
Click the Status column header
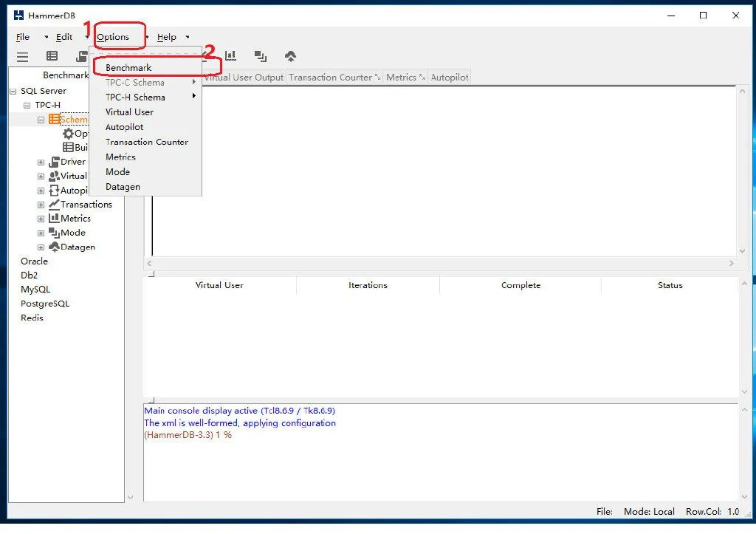coord(670,286)
